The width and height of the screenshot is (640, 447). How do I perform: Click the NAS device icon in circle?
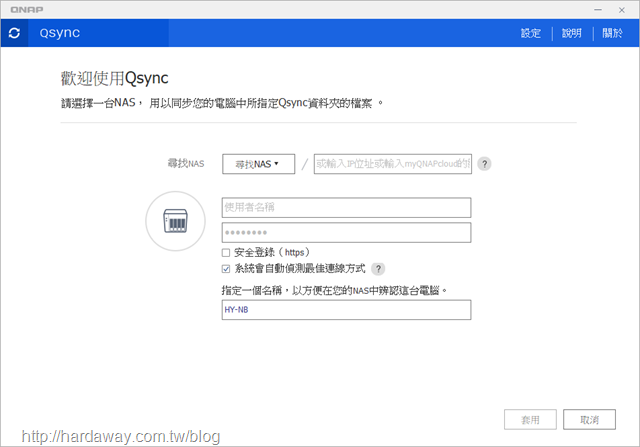coord(176,221)
